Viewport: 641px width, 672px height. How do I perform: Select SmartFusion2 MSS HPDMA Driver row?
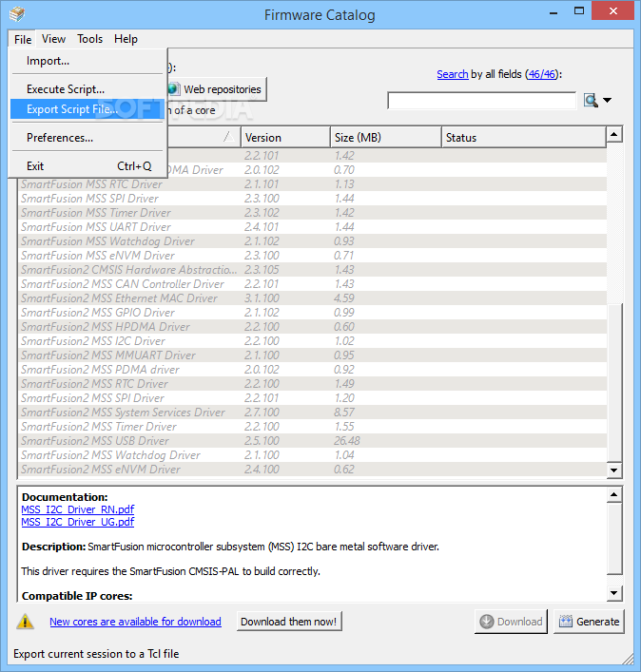(312, 327)
